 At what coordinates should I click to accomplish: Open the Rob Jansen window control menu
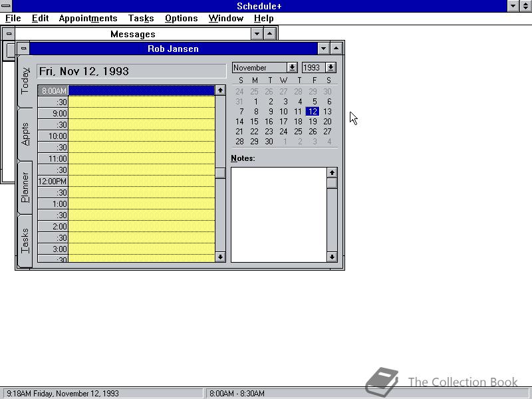(x=23, y=49)
